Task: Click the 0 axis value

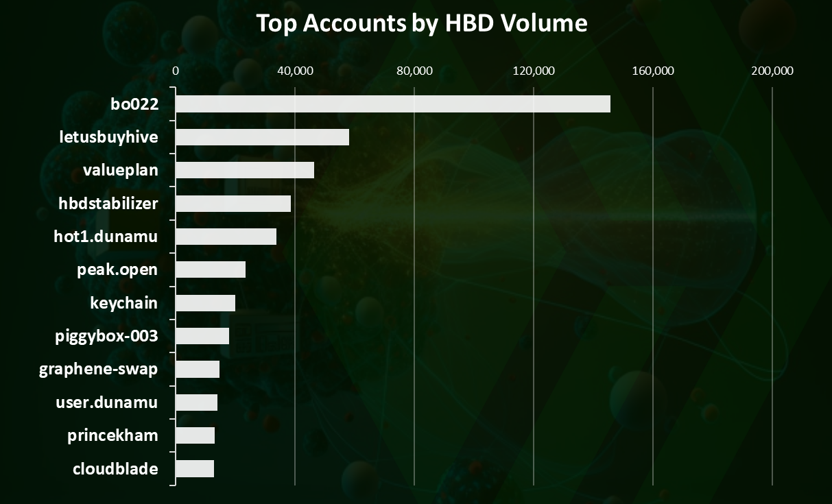Action: click(176, 71)
